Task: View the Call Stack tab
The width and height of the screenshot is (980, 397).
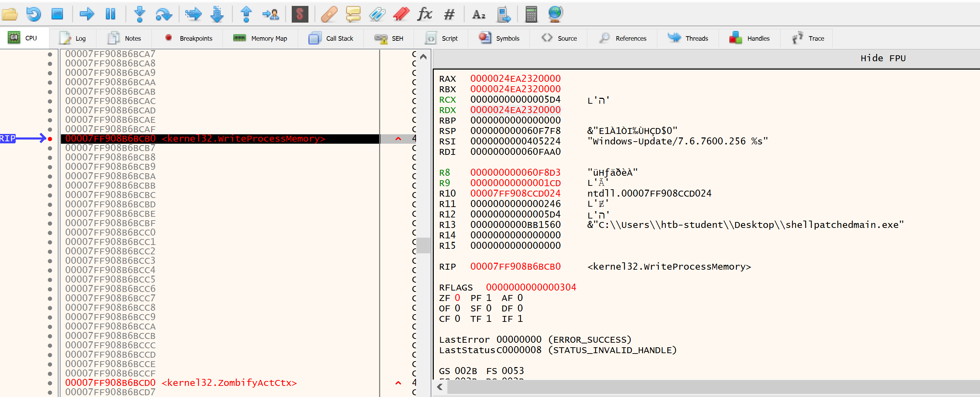Action: tap(331, 38)
